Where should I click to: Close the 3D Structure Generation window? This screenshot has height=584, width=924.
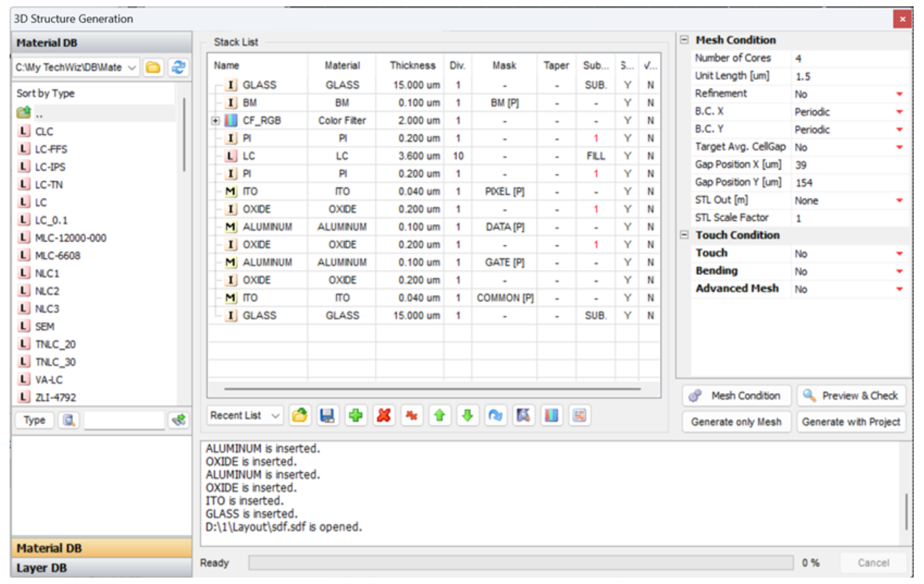point(902,19)
